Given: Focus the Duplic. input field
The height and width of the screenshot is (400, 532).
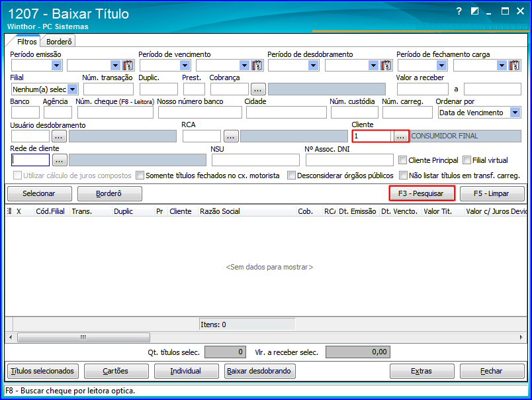Looking at the screenshot, I should click(159, 89).
